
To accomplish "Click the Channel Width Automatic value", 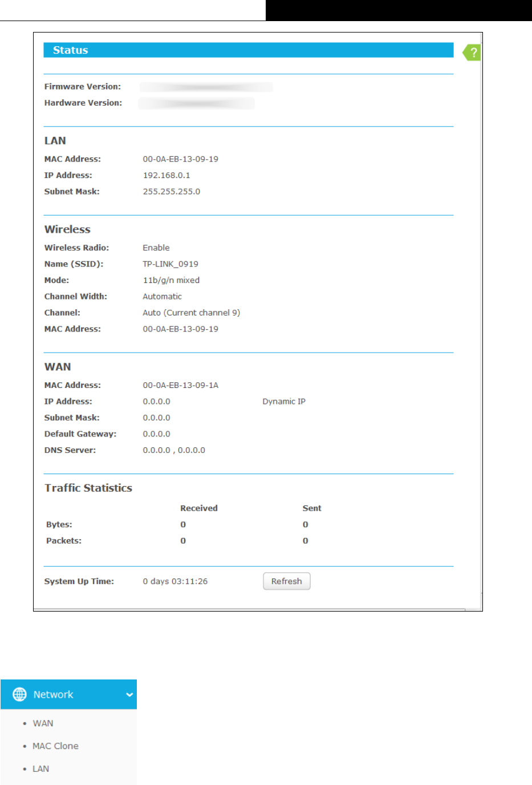I will tap(163, 297).
